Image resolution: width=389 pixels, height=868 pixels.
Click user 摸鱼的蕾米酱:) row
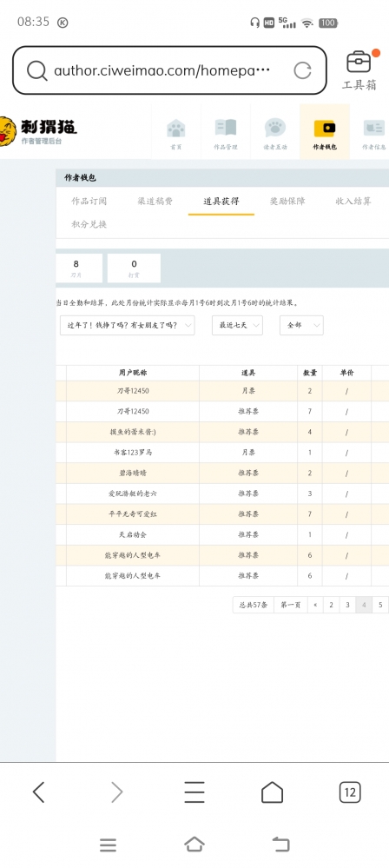(x=133, y=432)
